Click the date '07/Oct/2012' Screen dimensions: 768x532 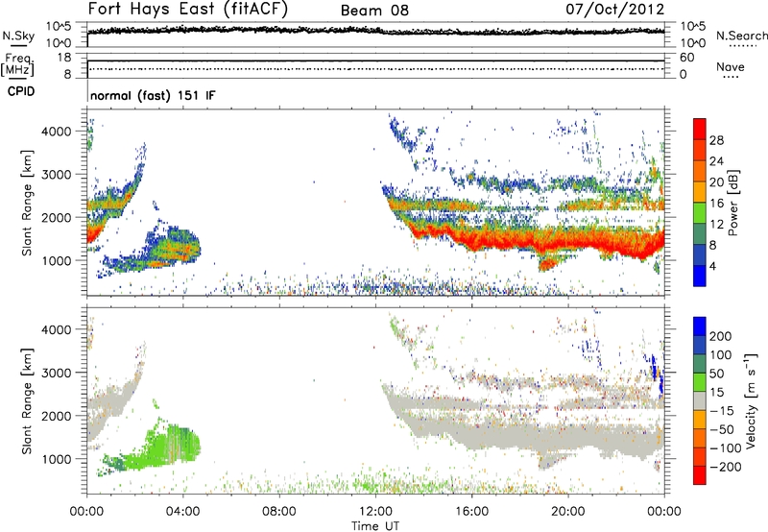click(615, 10)
